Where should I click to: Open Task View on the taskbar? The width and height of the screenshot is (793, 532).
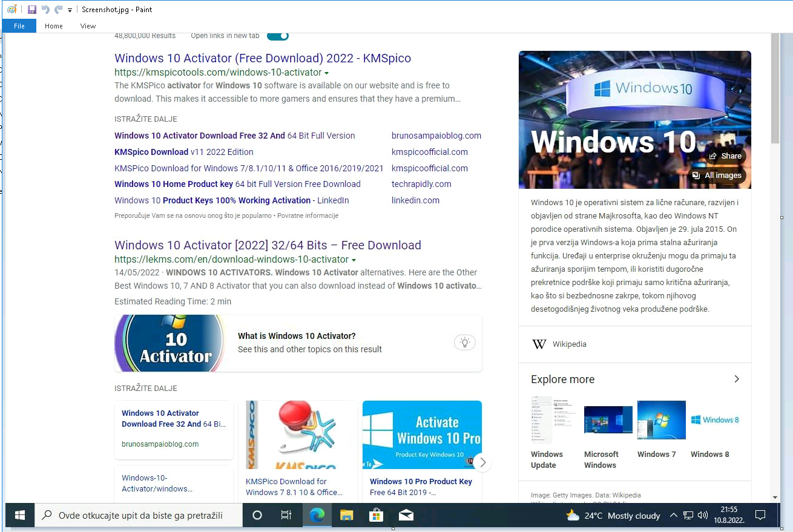tap(287, 515)
